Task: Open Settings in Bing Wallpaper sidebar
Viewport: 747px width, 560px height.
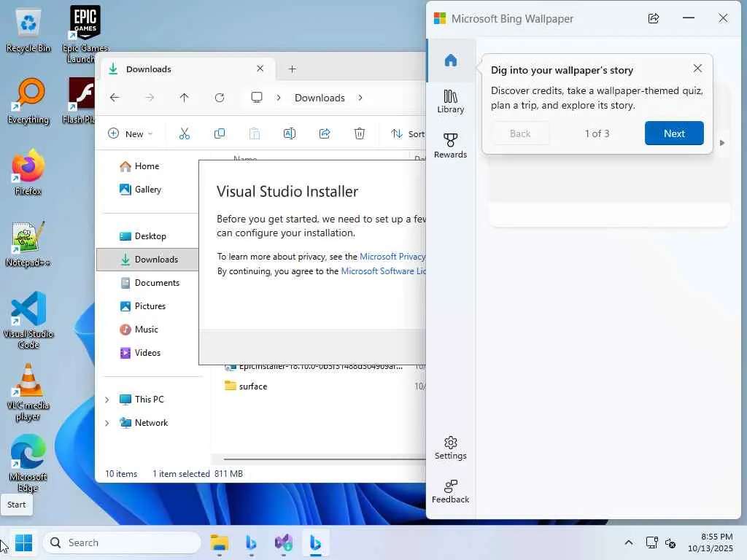Action: (451, 448)
